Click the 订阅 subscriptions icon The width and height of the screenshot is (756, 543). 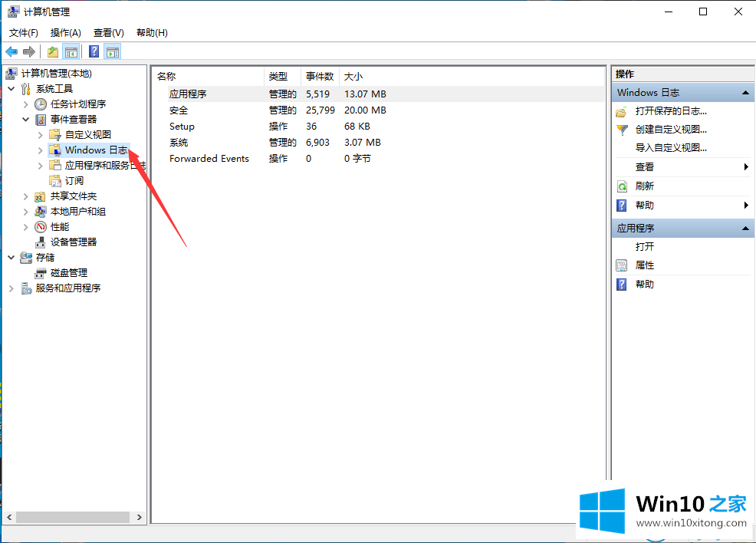point(55,181)
